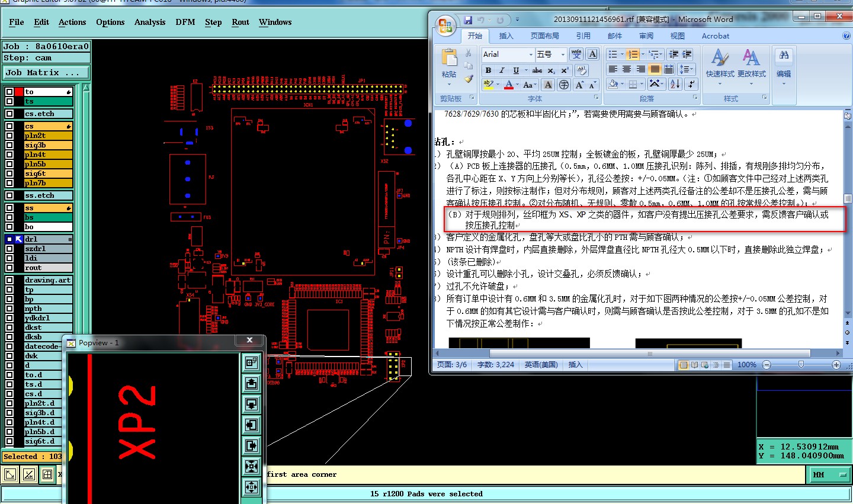Toggle Italic formatting in Word ribbon
The image size is (853, 504).
coord(502,70)
